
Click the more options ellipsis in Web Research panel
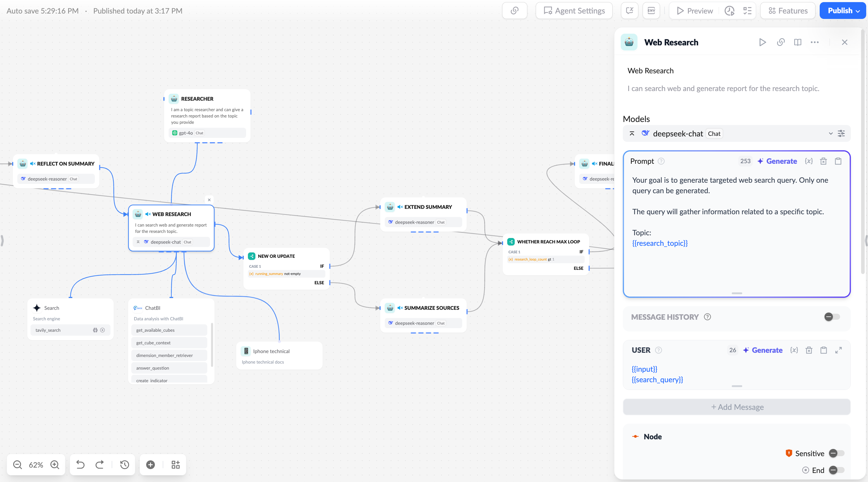pos(815,42)
